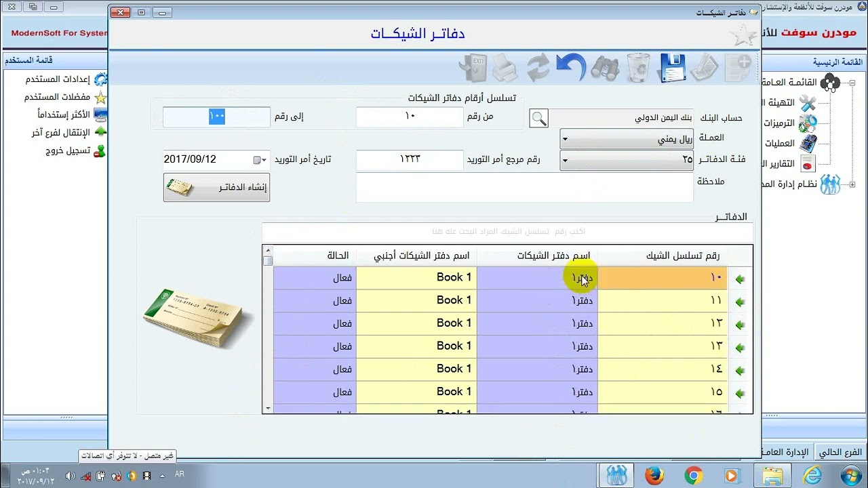Click the من رقم input field
The image size is (868, 488).
pyautogui.click(x=410, y=117)
